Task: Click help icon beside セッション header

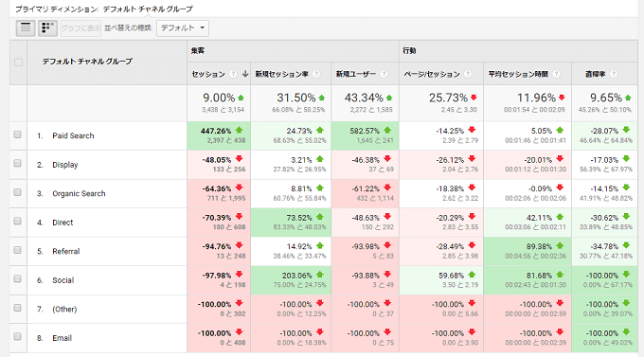Action: pyautogui.click(x=233, y=74)
